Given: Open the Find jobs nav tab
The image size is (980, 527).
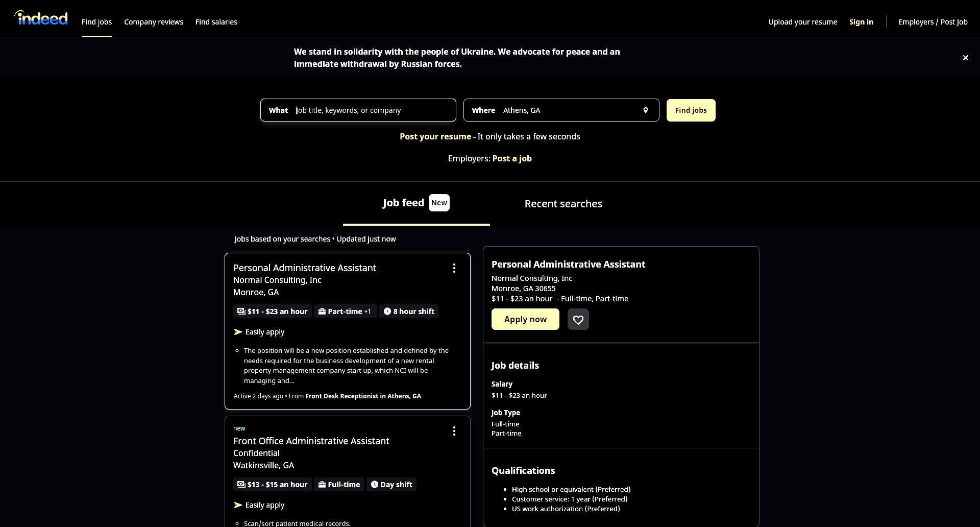Looking at the screenshot, I should 96,22.
